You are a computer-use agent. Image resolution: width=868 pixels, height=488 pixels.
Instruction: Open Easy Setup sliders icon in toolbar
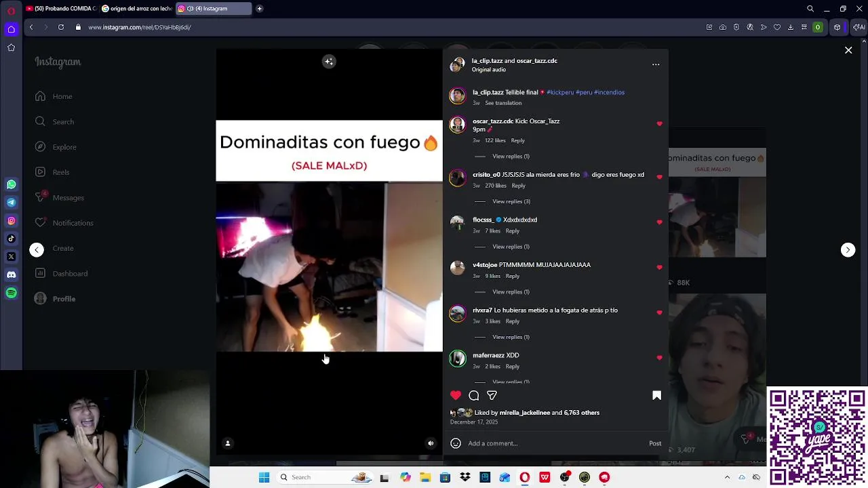tap(804, 27)
